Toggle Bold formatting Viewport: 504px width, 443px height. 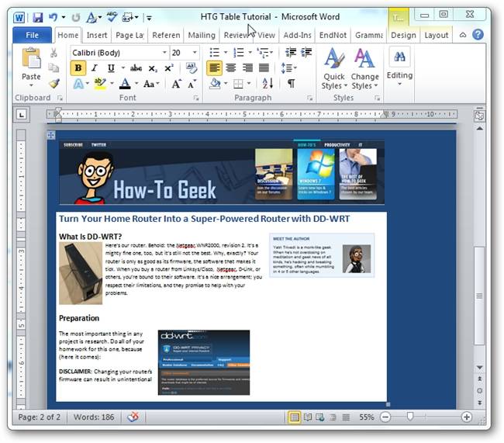coord(78,67)
